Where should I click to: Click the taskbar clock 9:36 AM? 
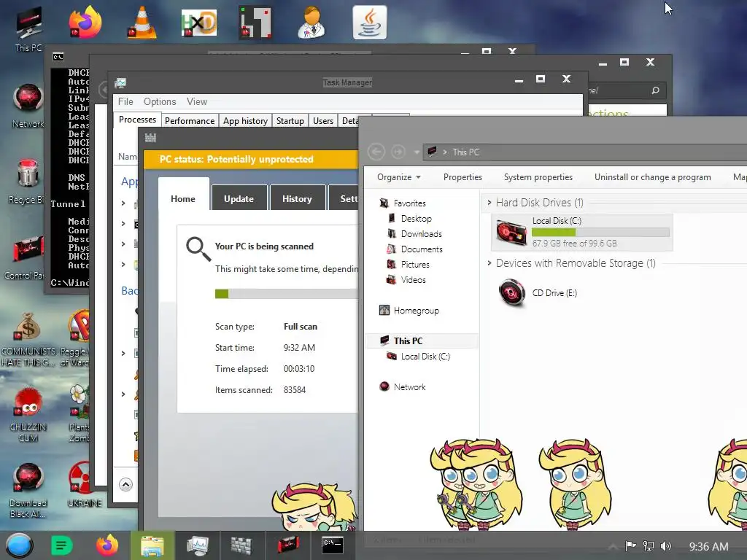click(x=708, y=547)
